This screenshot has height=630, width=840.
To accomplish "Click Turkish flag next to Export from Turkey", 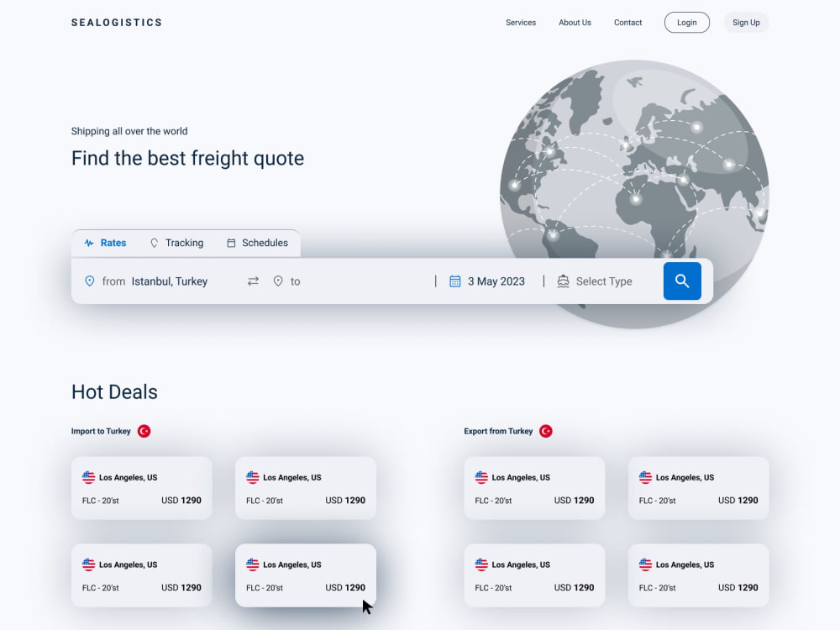I will 545,431.
